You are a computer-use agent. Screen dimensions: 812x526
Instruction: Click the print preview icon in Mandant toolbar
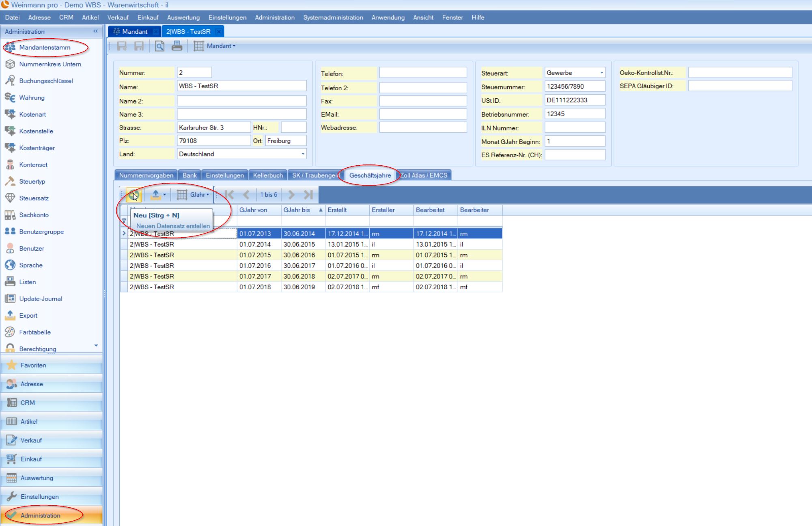[x=159, y=46]
